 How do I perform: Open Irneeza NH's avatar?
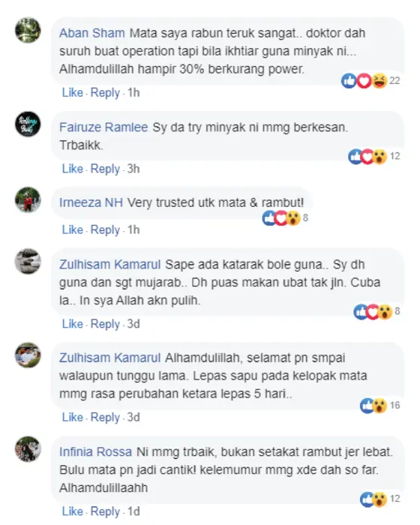click(x=28, y=199)
